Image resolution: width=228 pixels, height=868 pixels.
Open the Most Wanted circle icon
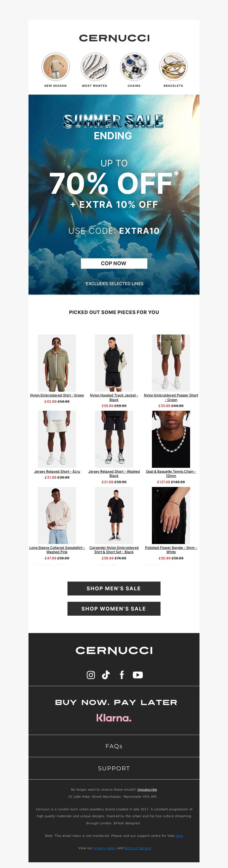95,67
